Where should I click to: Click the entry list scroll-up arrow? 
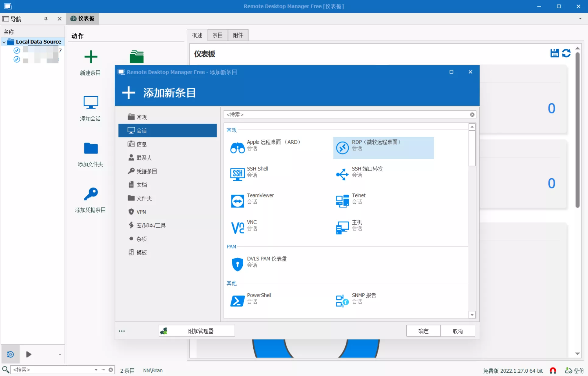click(x=472, y=127)
